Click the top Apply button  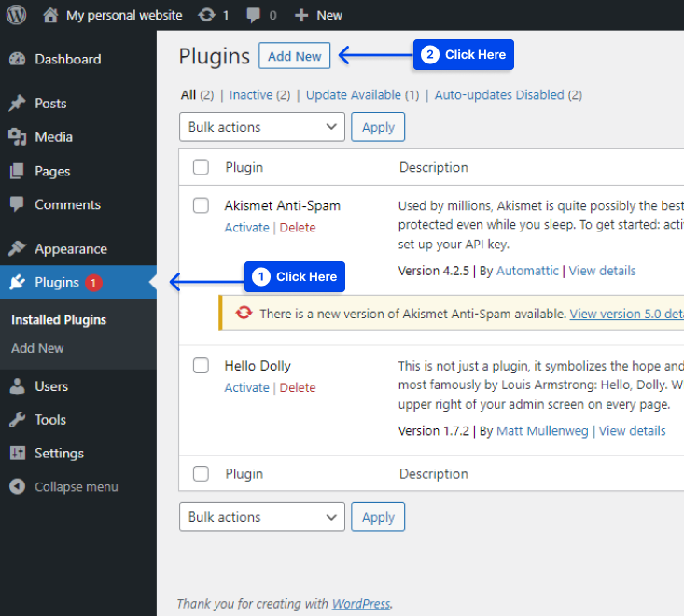(378, 127)
